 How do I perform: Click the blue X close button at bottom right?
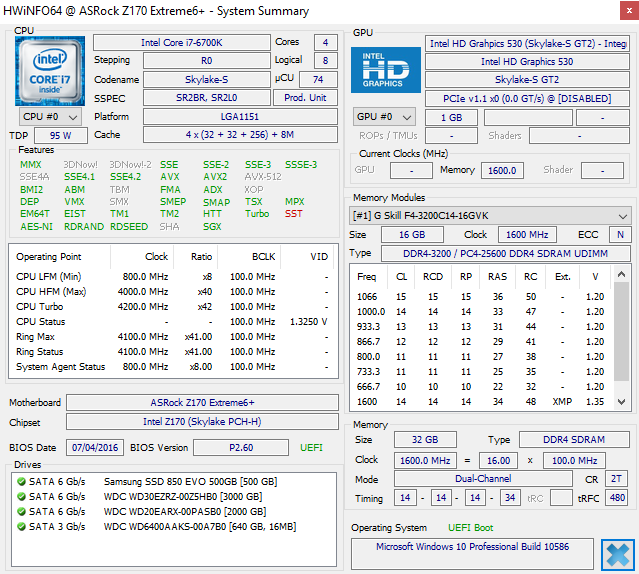click(617, 554)
